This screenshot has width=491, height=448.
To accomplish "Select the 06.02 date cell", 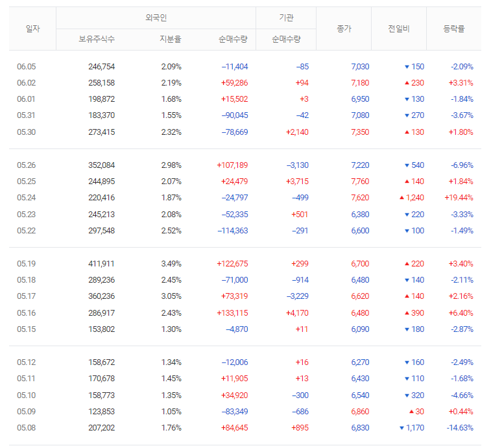I will (x=27, y=83).
